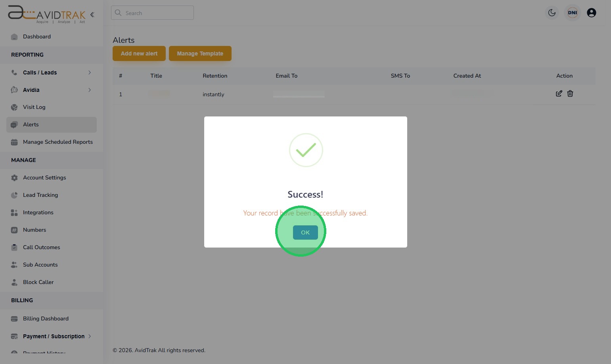611x364 pixels.
Task: Click the Avidia robot icon
Action: [x=14, y=90]
